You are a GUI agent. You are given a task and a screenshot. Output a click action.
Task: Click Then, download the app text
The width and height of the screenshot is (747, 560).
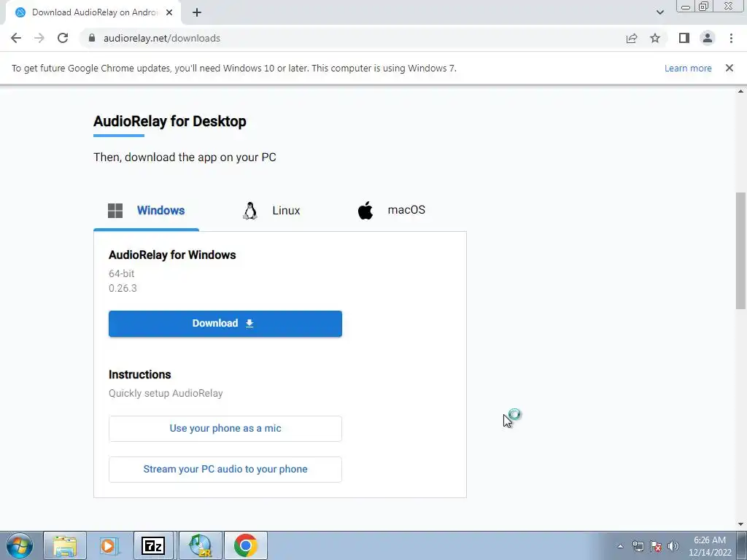click(x=185, y=157)
